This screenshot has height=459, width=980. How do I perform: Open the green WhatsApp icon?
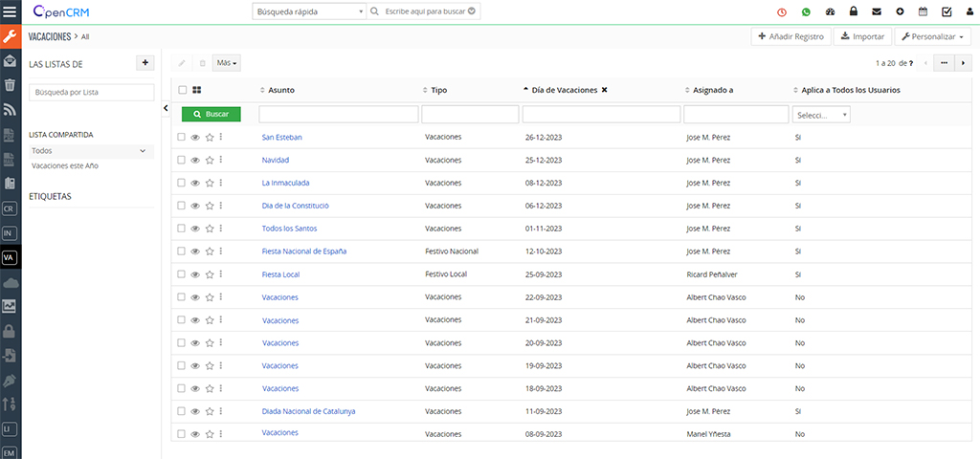[x=806, y=11]
